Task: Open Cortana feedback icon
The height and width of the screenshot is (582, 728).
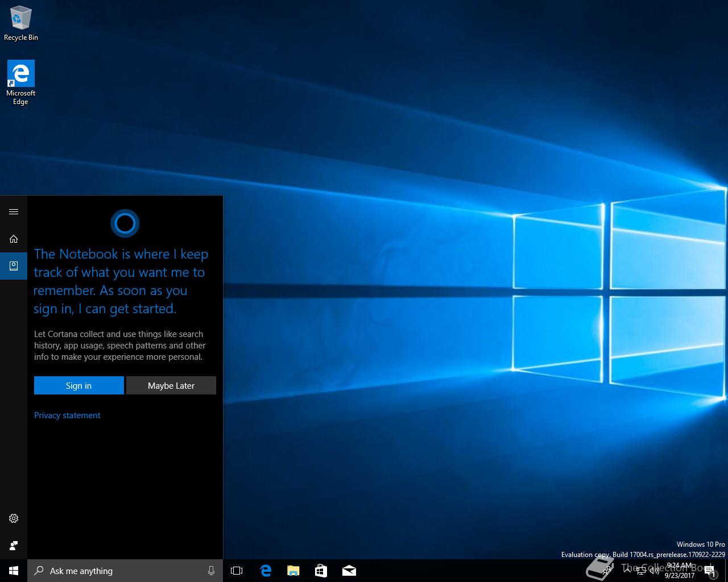Action: (x=14, y=546)
